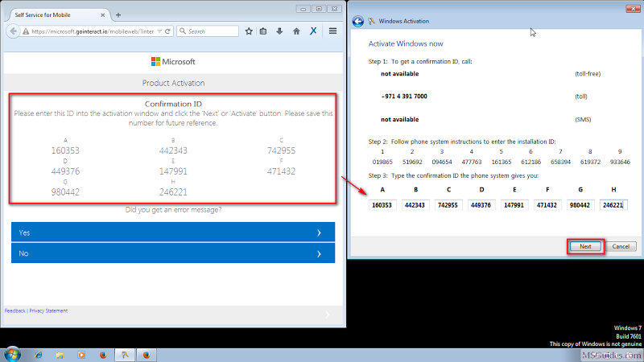
Task: Click the Firefox address bar URL
Action: click(x=93, y=31)
